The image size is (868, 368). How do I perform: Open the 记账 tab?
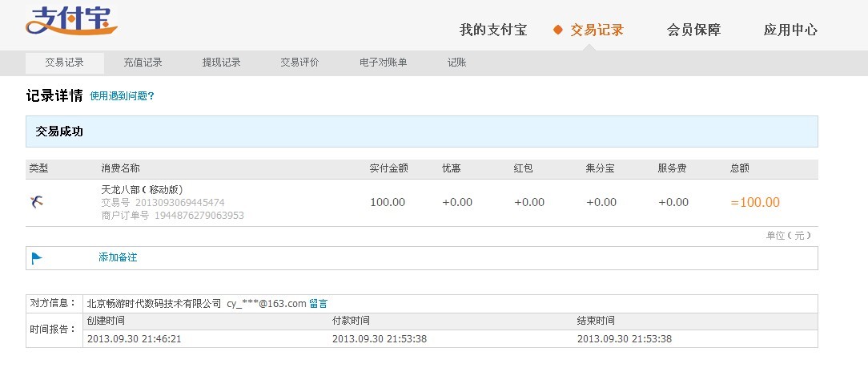(456, 63)
